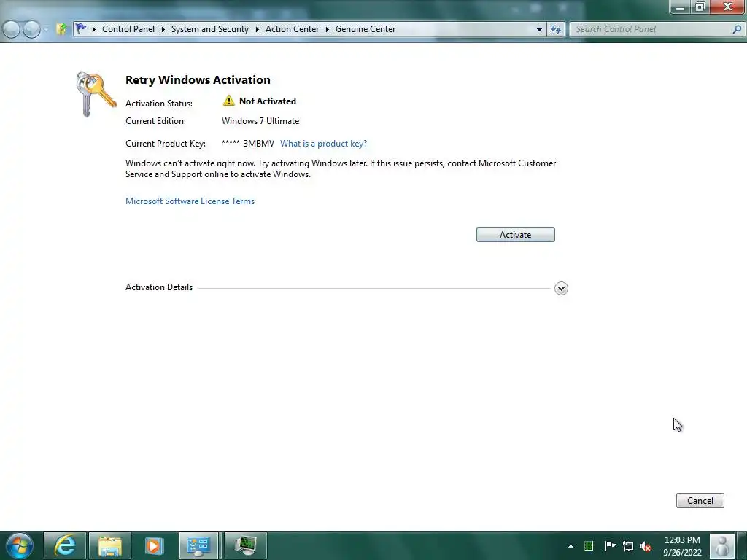The image size is (747, 560).
Task: Open the arrow after Control Panel breadcrumb
Action: coord(163,29)
